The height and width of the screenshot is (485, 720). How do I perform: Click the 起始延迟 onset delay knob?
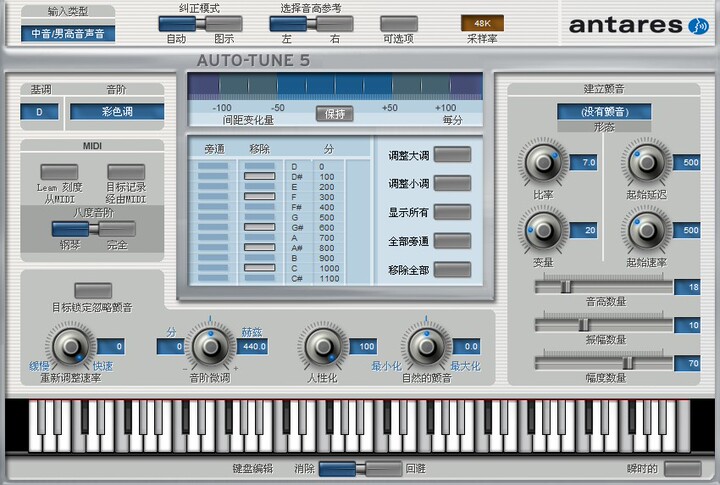(x=647, y=162)
